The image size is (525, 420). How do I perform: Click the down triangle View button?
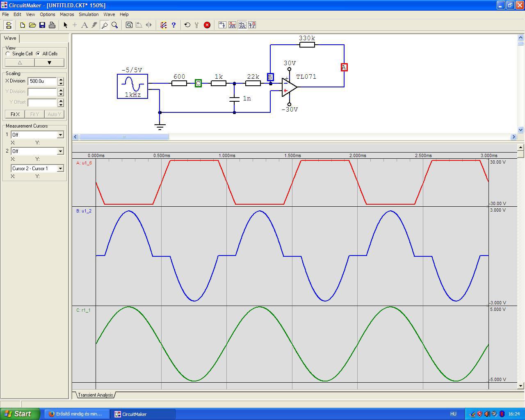49,63
